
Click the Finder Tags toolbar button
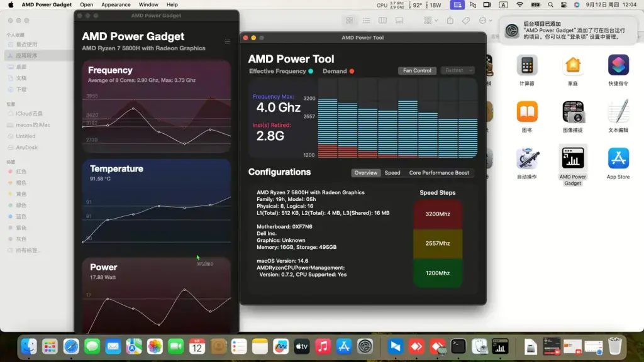coord(466,21)
